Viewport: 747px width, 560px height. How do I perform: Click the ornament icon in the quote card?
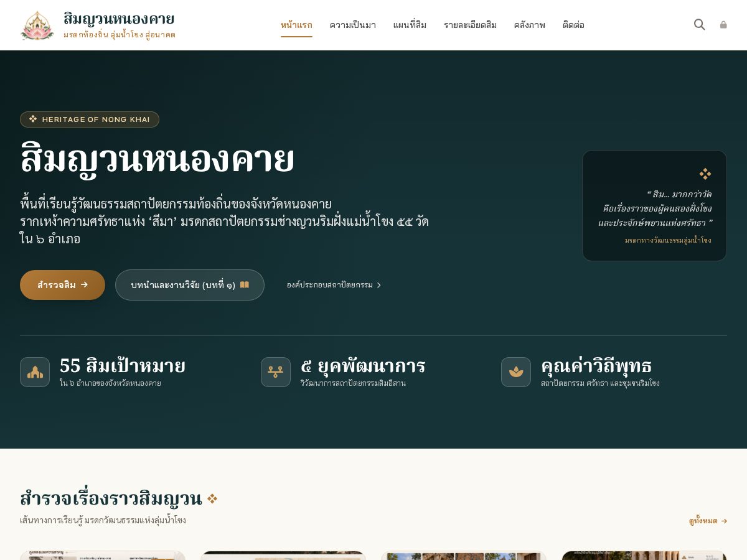705,174
